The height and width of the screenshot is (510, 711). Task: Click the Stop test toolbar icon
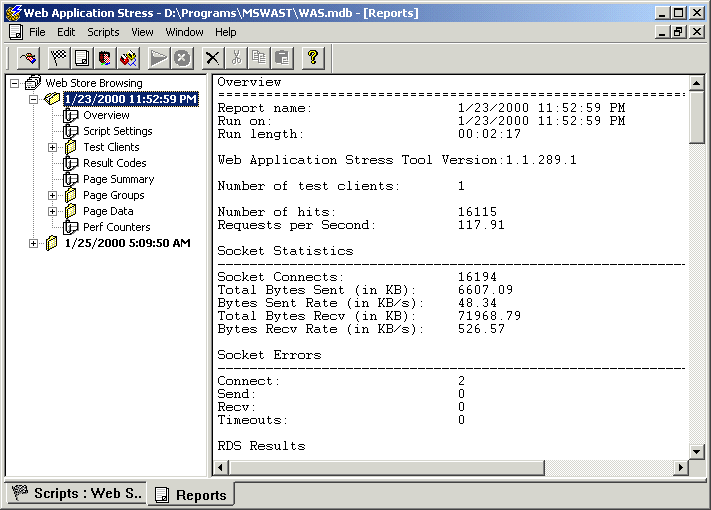[x=182, y=58]
